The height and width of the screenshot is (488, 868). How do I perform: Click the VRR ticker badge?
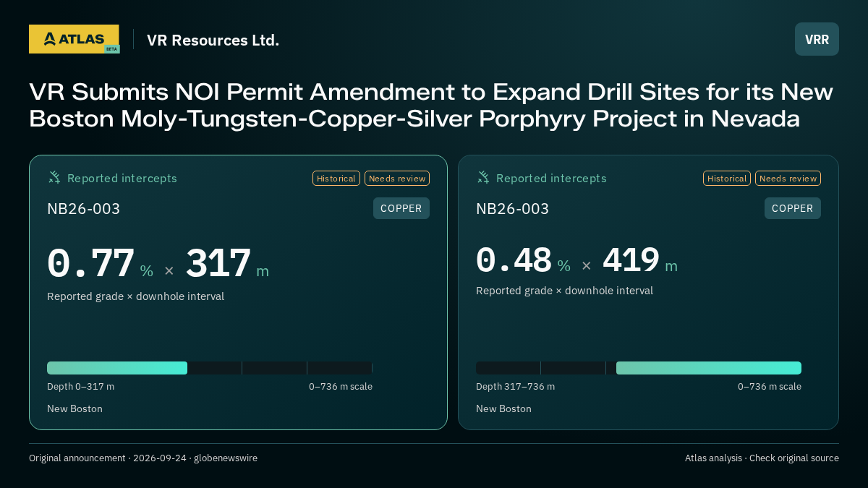pyautogui.click(x=817, y=39)
